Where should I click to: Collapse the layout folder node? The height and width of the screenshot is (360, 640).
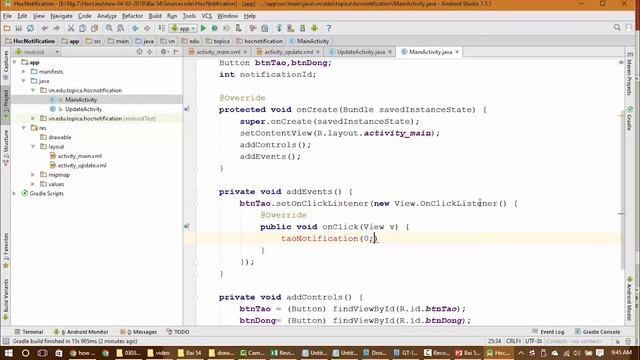tap(33, 147)
